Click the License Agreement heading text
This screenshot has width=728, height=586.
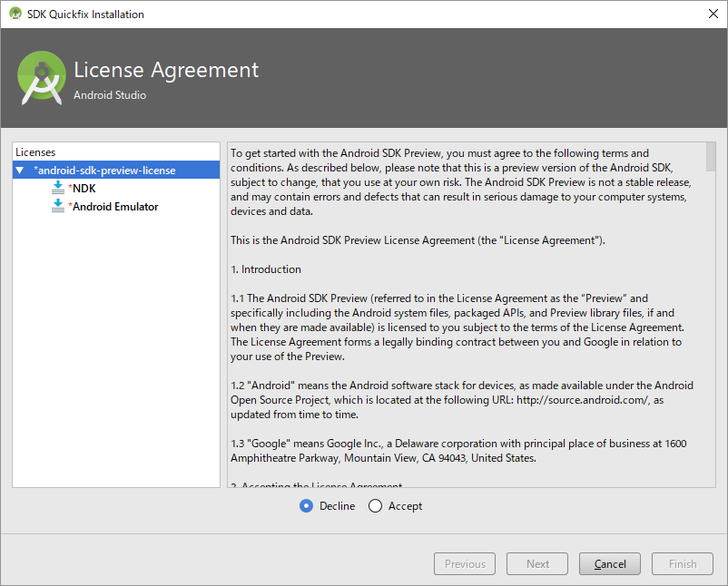(166, 71)
